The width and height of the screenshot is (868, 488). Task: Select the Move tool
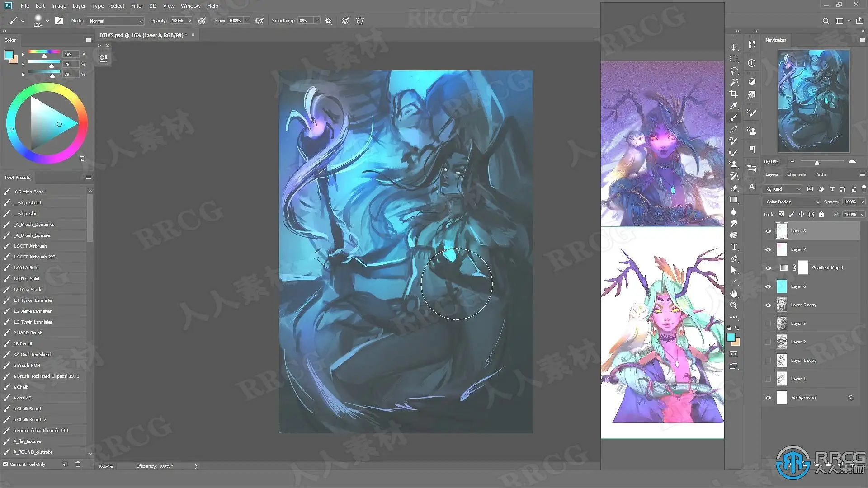[x=734, y=47]
